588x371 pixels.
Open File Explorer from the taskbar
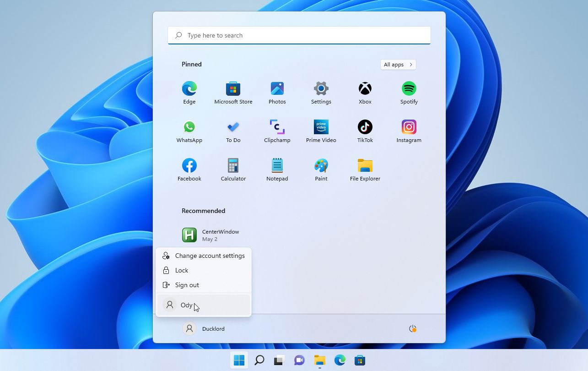pyautogui.click(x=319, y=360)
